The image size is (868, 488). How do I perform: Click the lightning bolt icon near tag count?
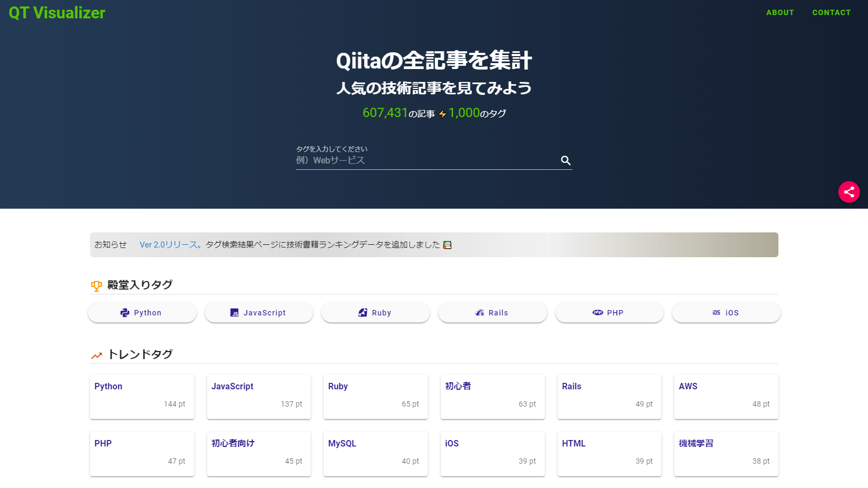442,114
